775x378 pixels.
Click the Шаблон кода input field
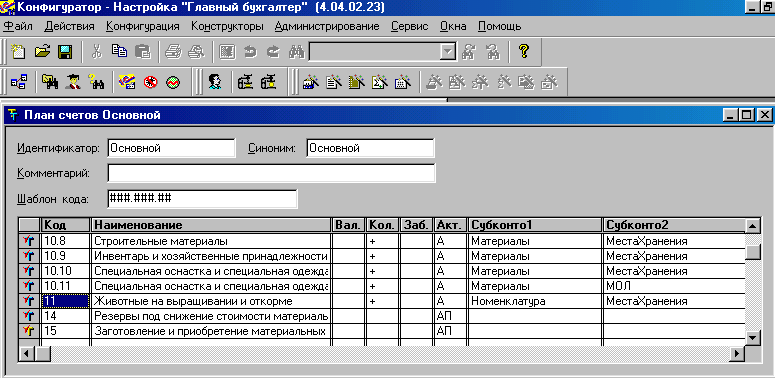[202, 199]
